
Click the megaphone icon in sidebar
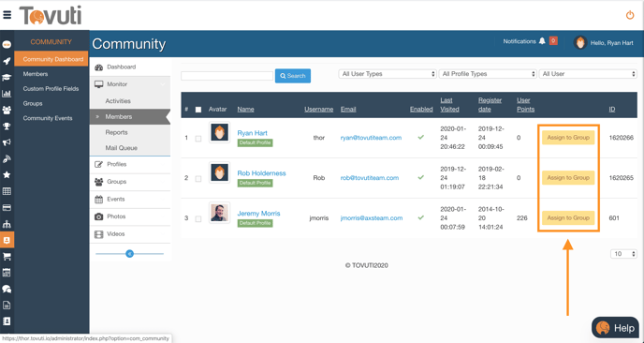point(7,142)
